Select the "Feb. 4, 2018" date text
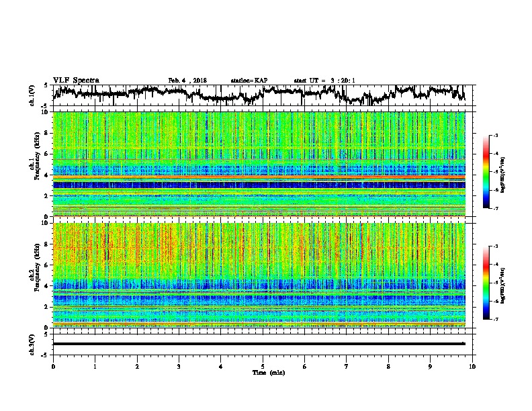 pyautogui.click(x=187, y=81)
